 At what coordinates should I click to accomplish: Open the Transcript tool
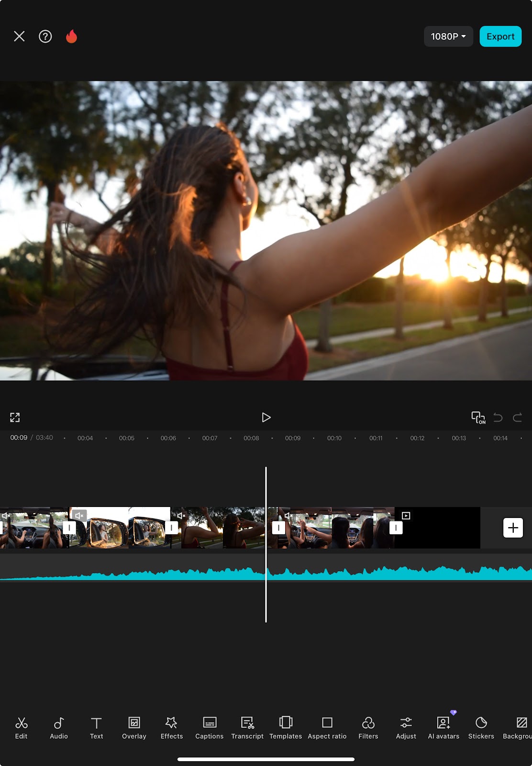tap(247, 728)
